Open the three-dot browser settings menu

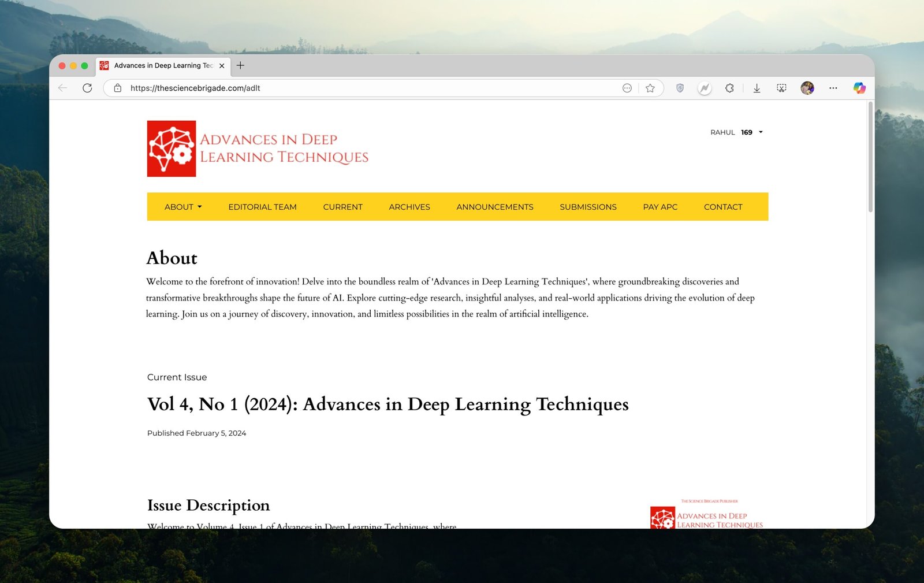[833, 88]
